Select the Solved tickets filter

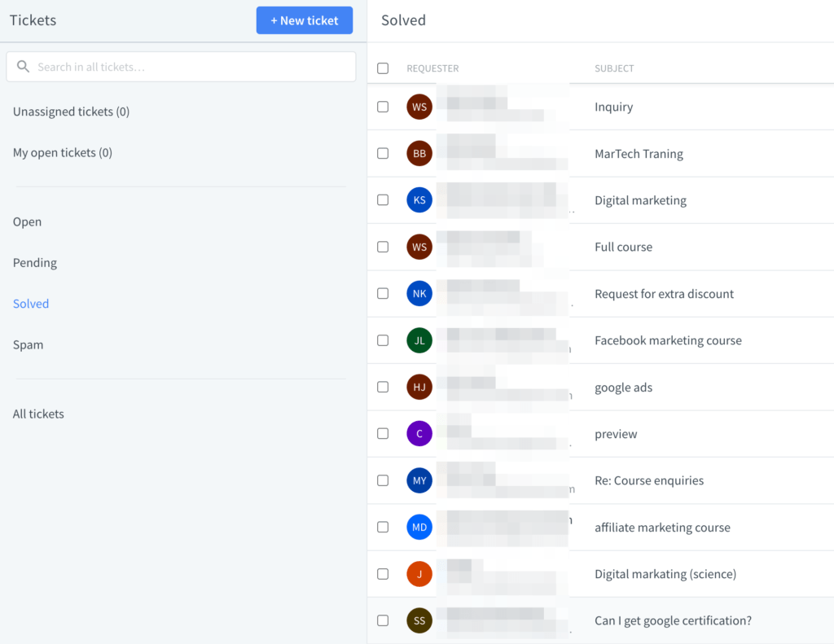(x=30, y=303)
